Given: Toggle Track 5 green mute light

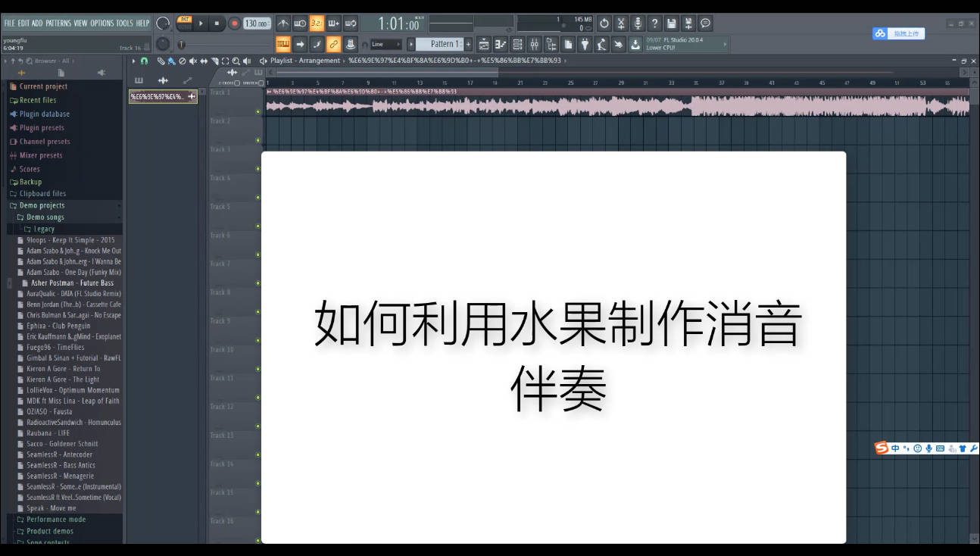Looking at the screenshot, I should [257, 226].
